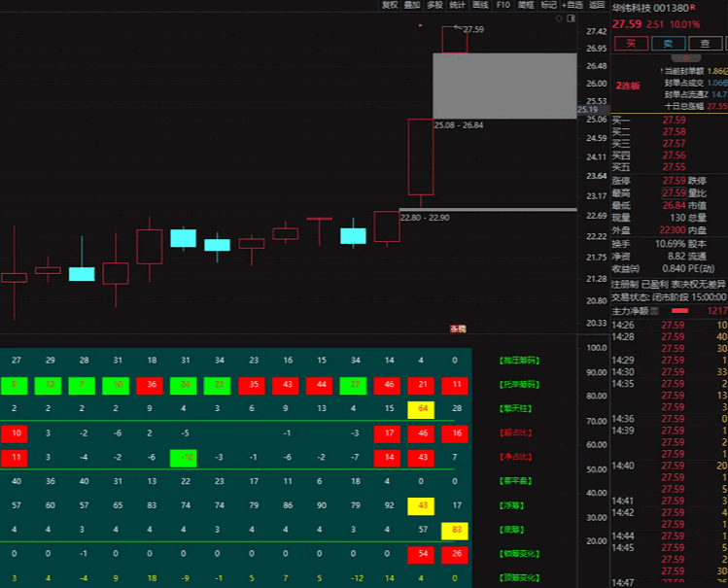Screen dimensions: 728x588
Task: Click the yellow cell showing 43
Action: (x=421, y=506)
